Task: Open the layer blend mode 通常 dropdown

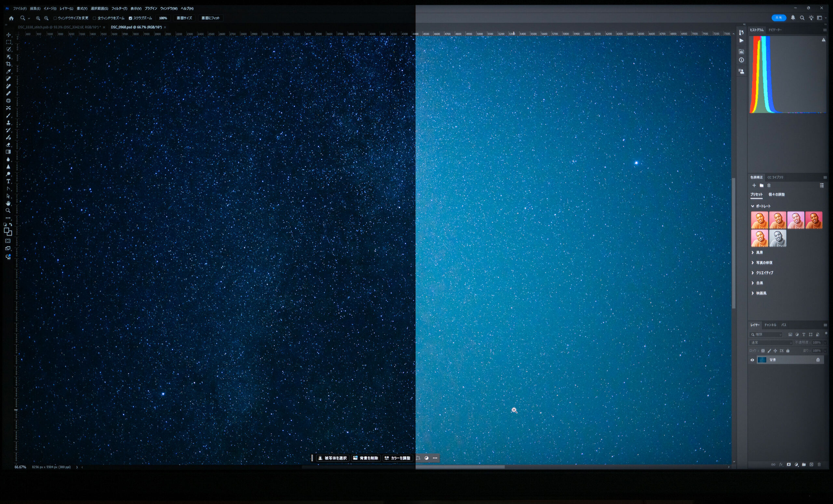Action: tap(771, 342)
